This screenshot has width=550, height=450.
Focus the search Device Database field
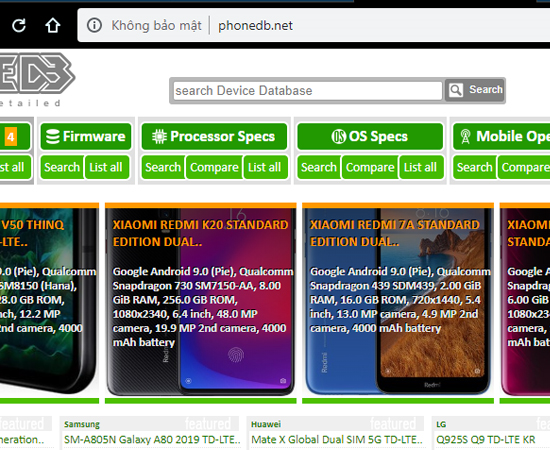pos(308,91)
